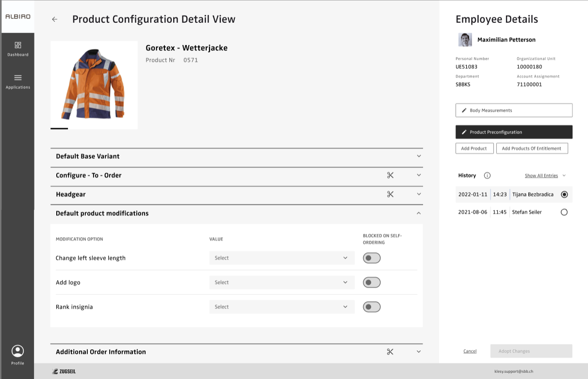Click the back arrow icon
588x379 pixels.
pos(54,19)
